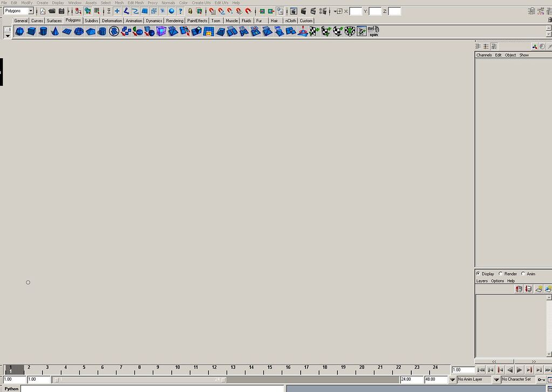Enable snap to grids magnet icon
Viewport: 552px width, 392px height.
point(212,10)
